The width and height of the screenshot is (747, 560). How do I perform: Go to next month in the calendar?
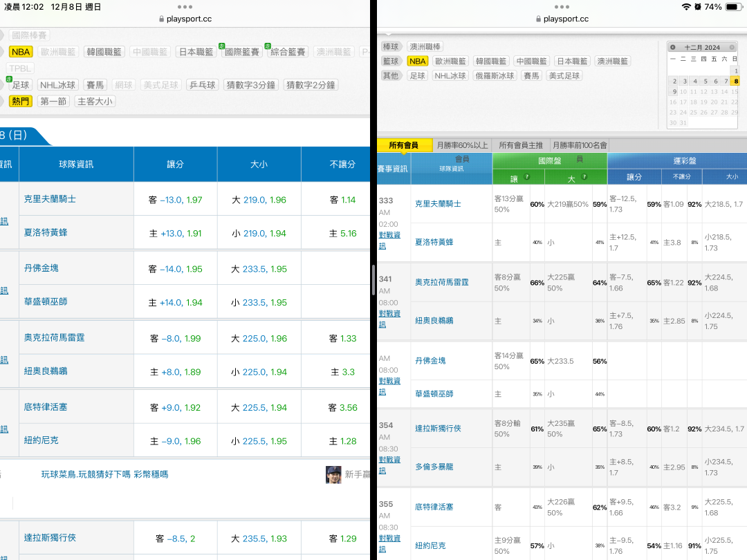(x=732, y=47)
